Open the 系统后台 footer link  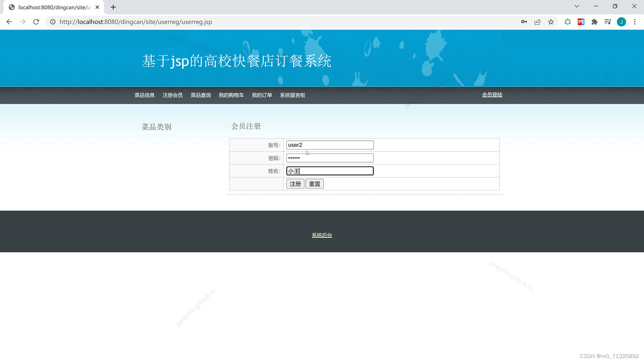pyautogui.click(x=321, y=235)
